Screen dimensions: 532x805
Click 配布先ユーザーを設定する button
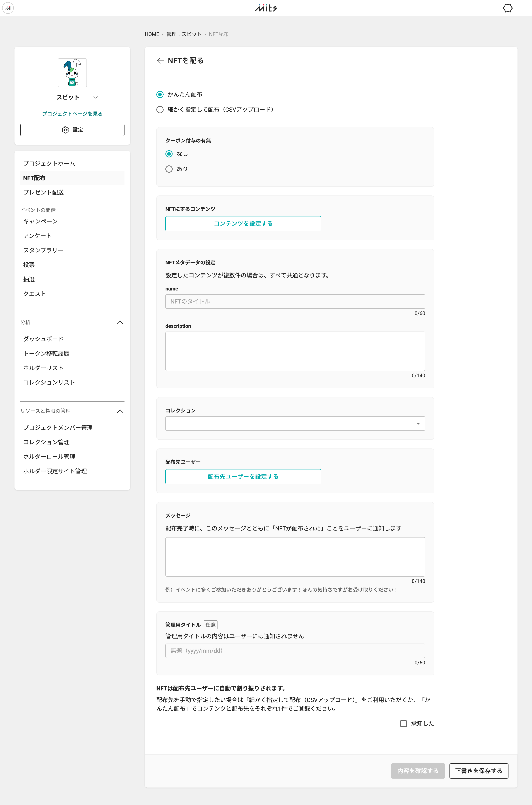(x=243, y=477)
